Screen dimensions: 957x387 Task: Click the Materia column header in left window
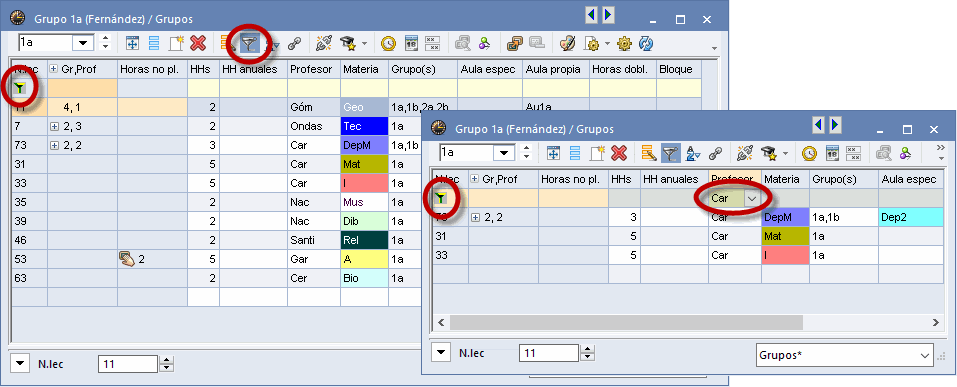coord(364,70)
